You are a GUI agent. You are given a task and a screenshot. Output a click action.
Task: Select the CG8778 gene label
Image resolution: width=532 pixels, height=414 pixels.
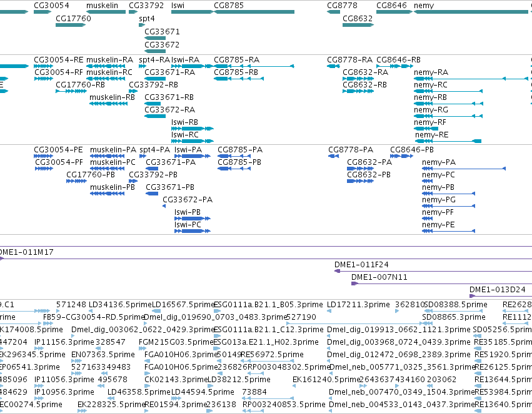342,6
